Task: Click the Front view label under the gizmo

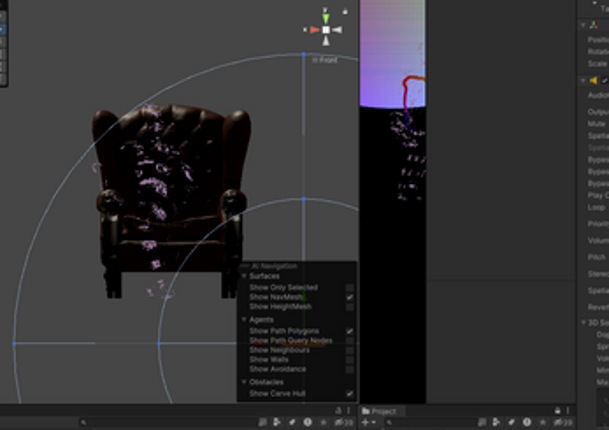Action: point(325,60)
